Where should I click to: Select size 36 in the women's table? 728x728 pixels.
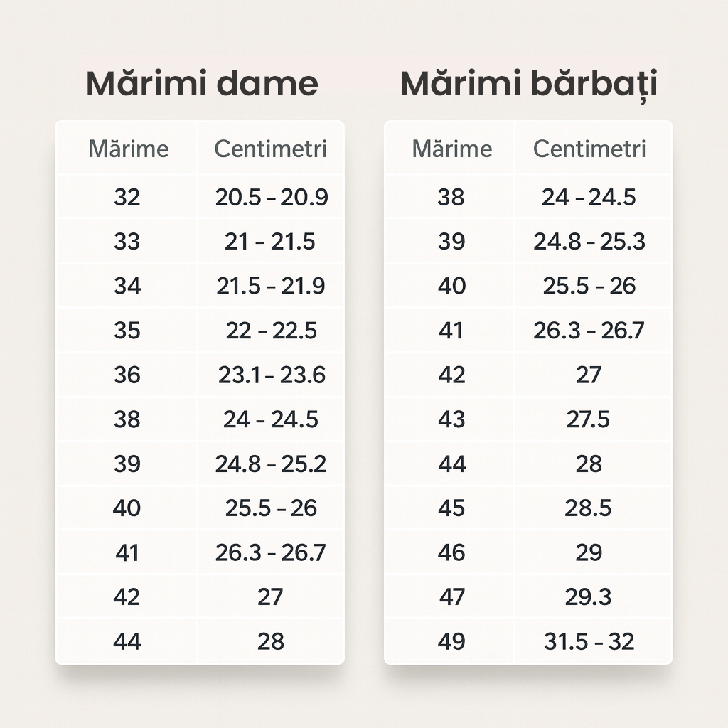pos(127,375)
